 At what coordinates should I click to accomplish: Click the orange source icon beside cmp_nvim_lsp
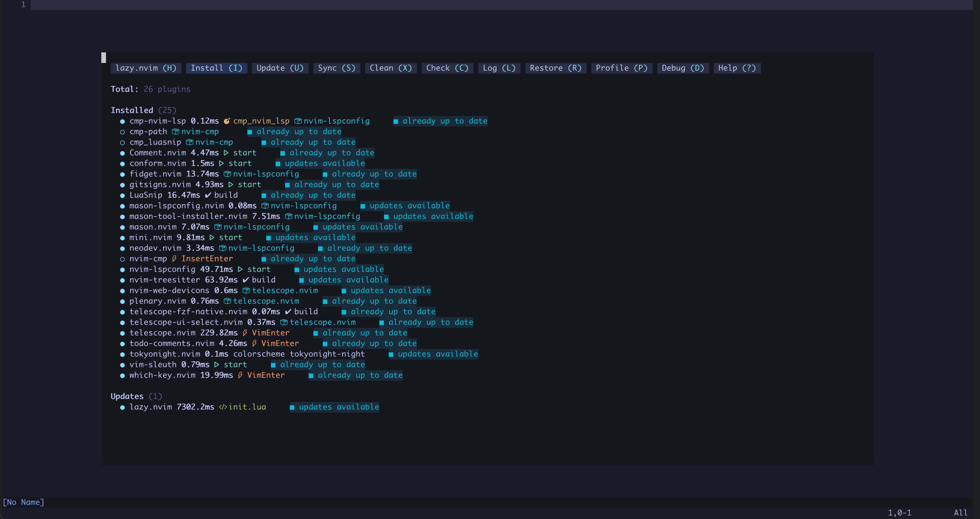pos(227,121)
